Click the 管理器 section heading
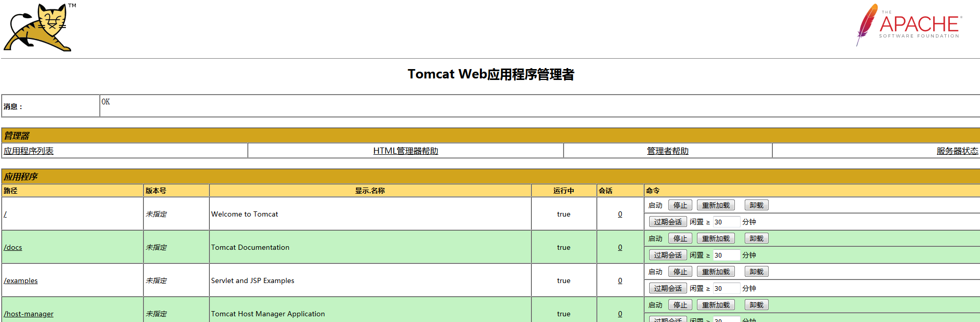This screenshot has width=980, height=322. [17, 136]
